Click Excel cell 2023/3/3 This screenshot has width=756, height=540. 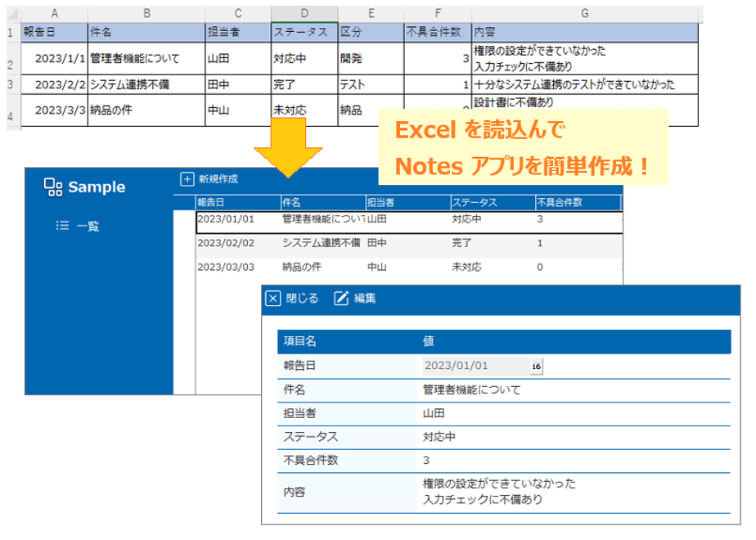pos(55,110)
